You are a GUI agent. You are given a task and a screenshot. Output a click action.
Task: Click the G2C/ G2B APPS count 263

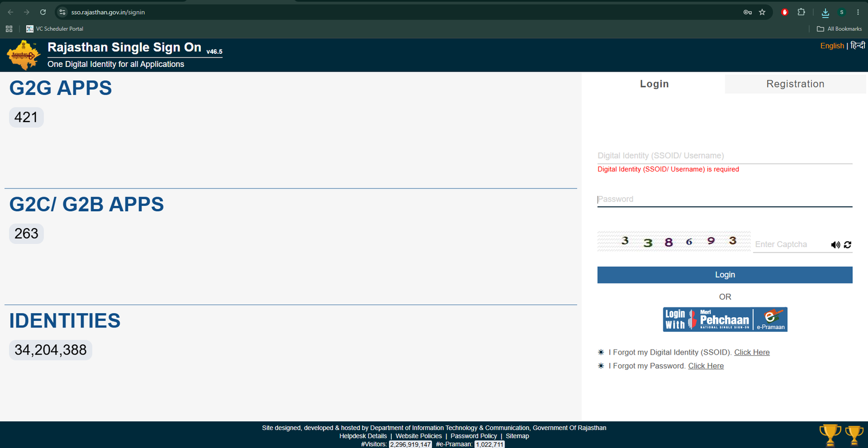pos(26,234)
